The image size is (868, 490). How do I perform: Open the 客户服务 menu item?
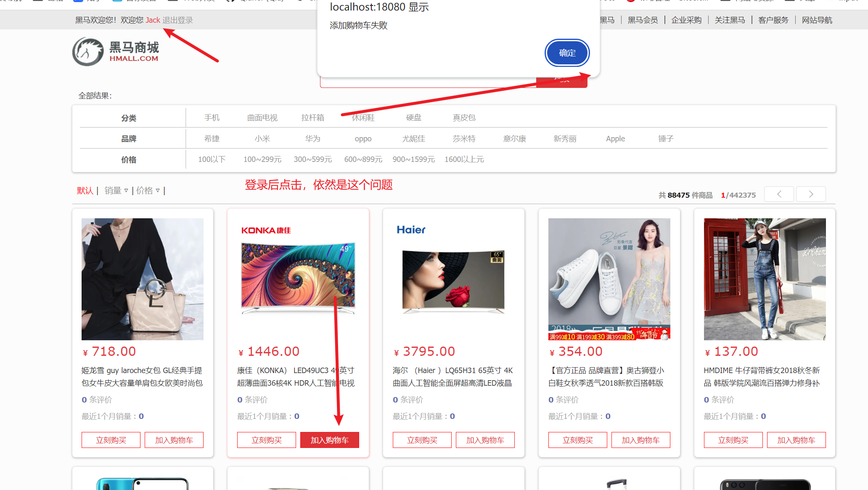[x=773, y=20]
